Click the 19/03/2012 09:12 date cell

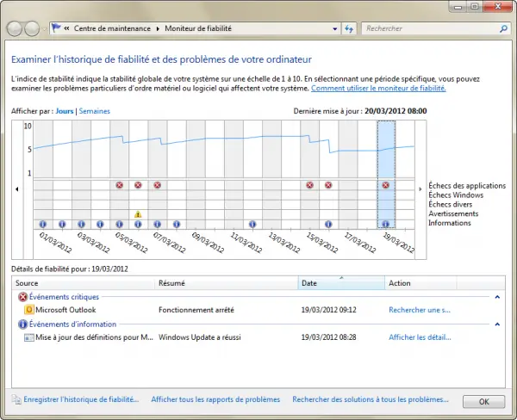(x=329, y=310)
